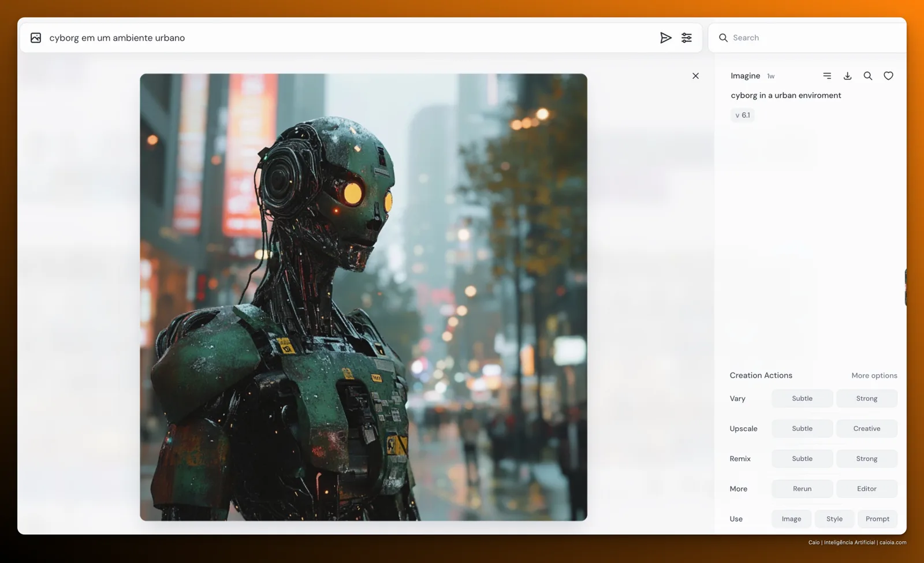This screenshot has height=563, width=924.
Task: Select Vary Subtle
Action: [x=802, y=398]
